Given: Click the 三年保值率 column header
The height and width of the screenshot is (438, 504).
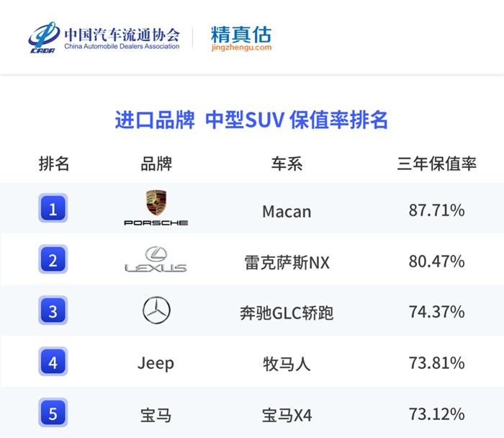Looking at the screenshot, I should pos(436,164).
